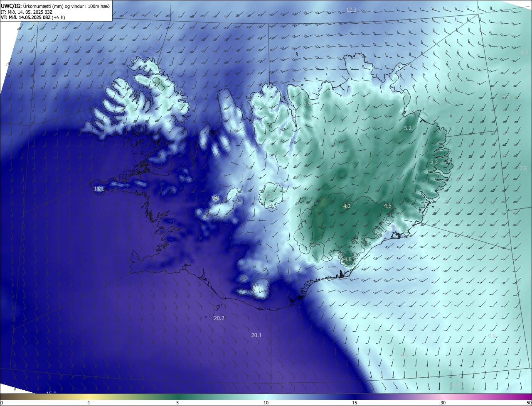Click the 20.1 value label
This screenshot has width=532, height=406.
[256, 335]
